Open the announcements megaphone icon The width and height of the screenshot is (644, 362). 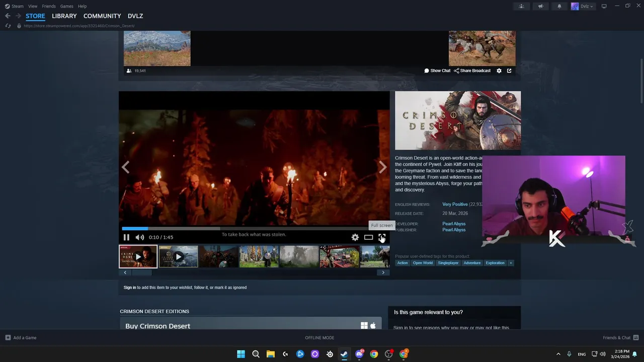(540, 6)
